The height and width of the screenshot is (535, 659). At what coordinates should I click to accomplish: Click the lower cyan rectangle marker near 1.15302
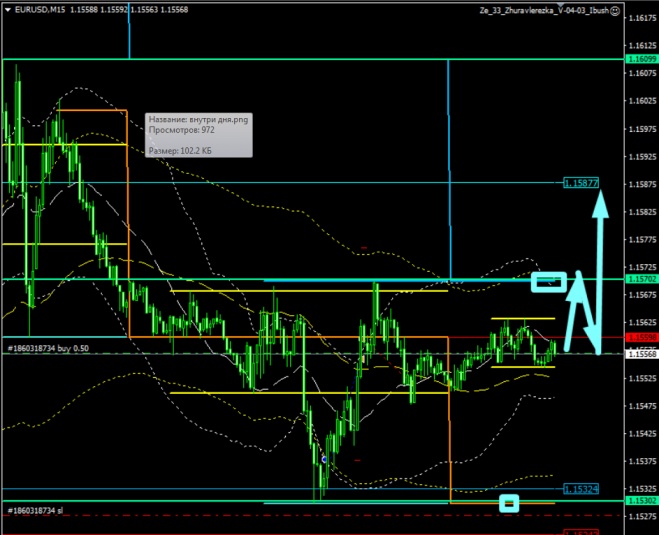(x=510, y=502)
